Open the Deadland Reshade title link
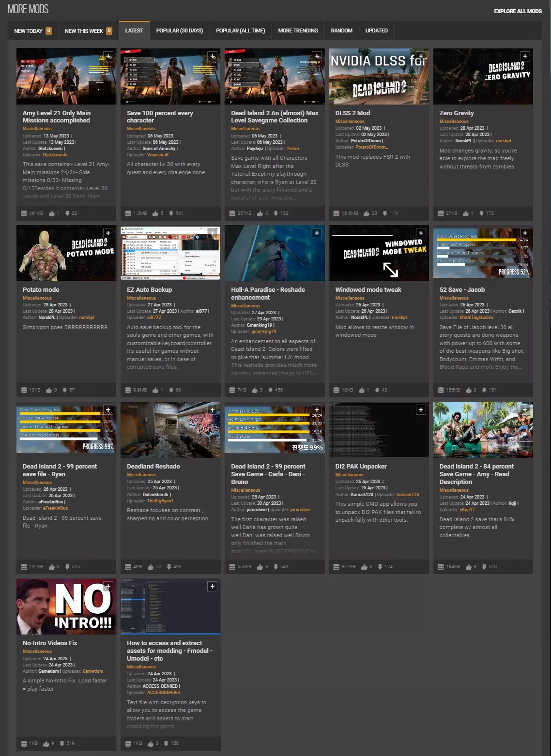 [x=153, y=467]
